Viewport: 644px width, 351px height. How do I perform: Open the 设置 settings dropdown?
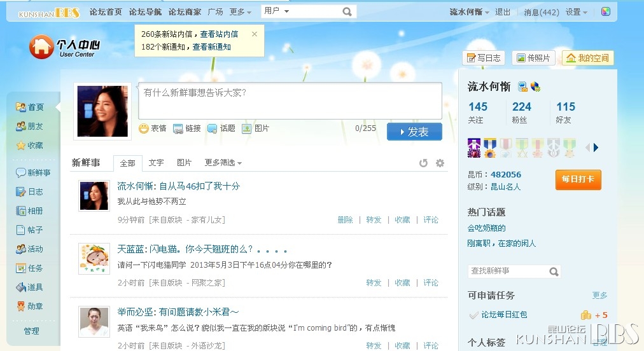click(577, 12)
